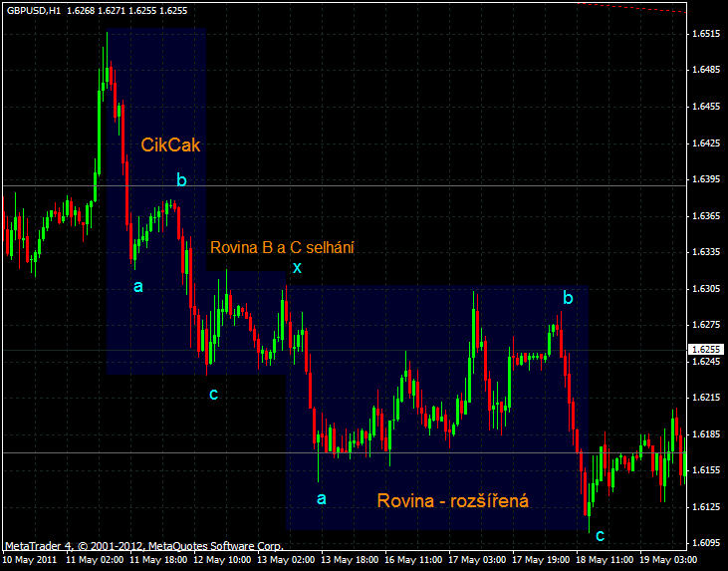728x571 pixels.
Task: Click the '19 May 03:00' time axis label
Action: [669, 559]
